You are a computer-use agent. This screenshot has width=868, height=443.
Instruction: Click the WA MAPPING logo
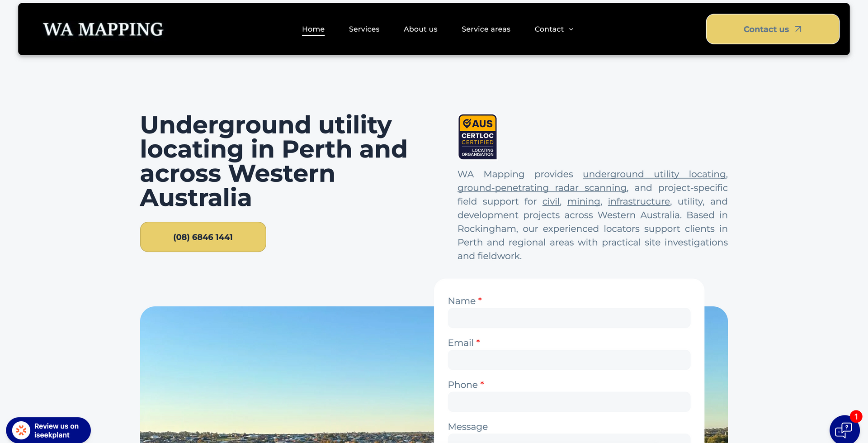[103, 29]
